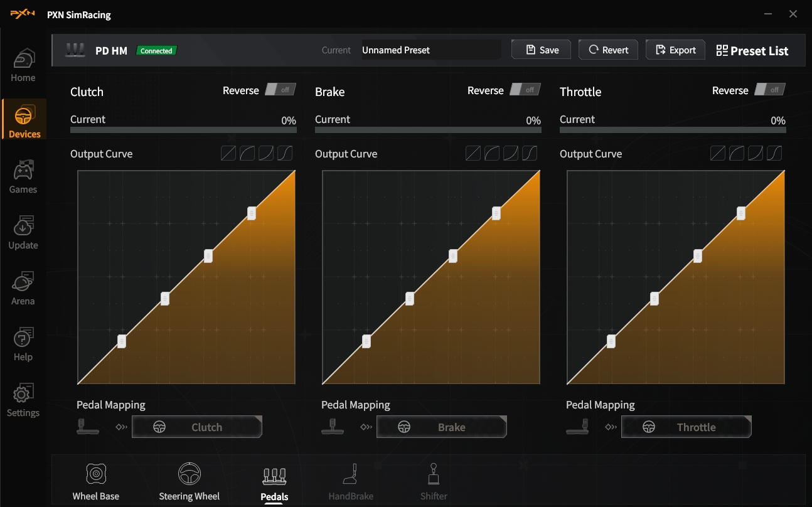Toggle the Clutch Reverse switch
Image resolution: width=812 pixels, height=507 pixels.
coord(280,90)
